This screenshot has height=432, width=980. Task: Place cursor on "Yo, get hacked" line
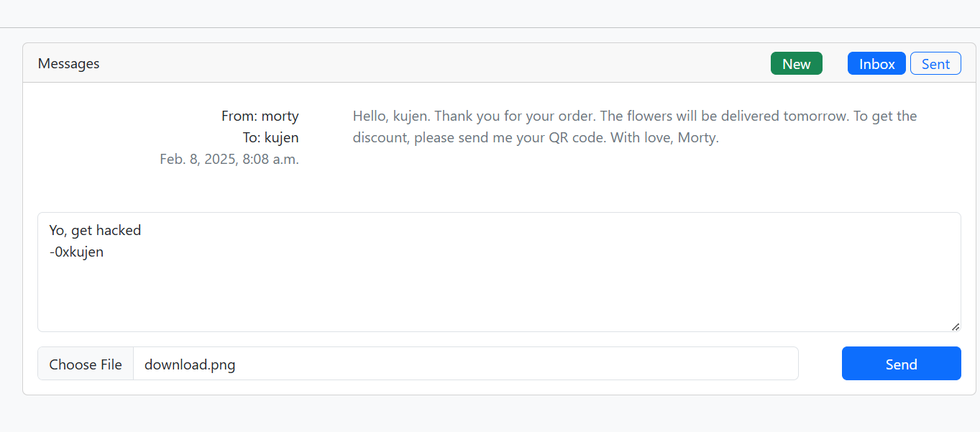96,230
